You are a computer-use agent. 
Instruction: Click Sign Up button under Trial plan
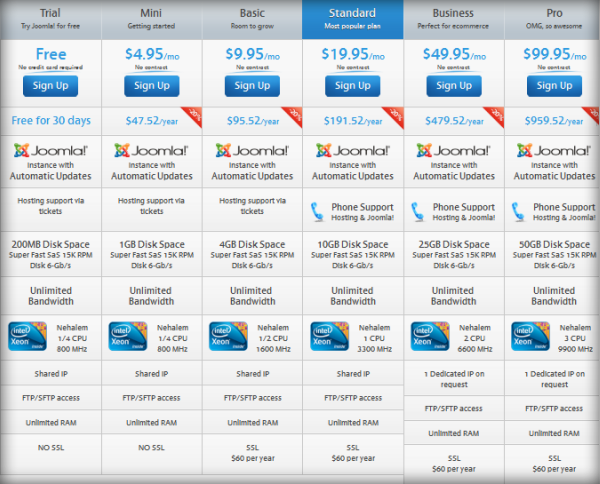pyautogui.click(x=50, y=86)
